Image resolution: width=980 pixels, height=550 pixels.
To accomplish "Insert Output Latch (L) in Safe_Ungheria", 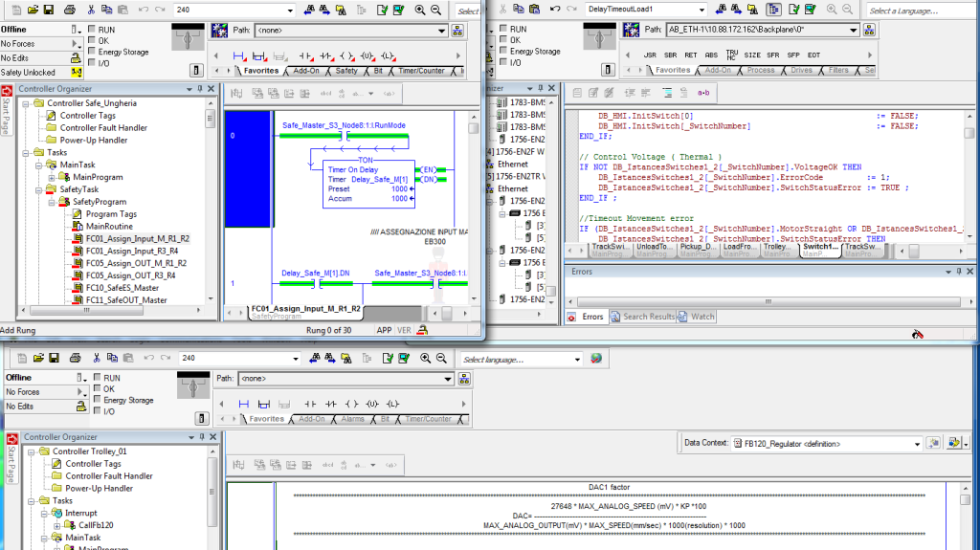I will pyautogui.click(x=388, y=55).
